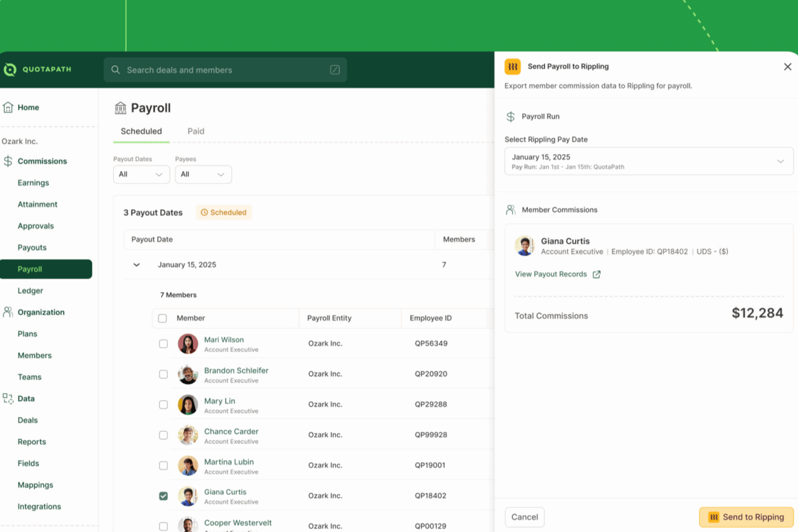
Task: Click the slash shortcut icon in search bar
Action: tap(335, 70)
